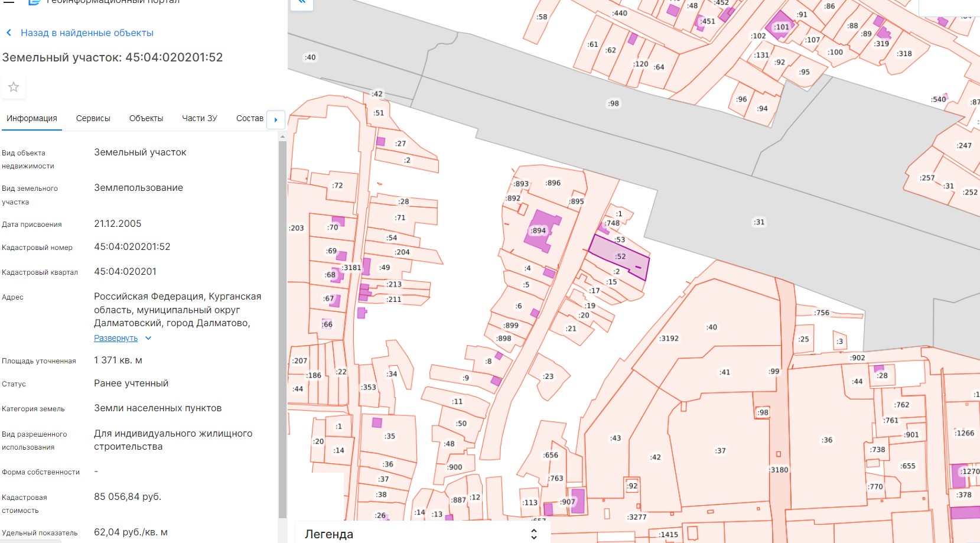Click the land category 'Земли населенных пунктов'
980x543 pixels.
[x=158, y=408]
